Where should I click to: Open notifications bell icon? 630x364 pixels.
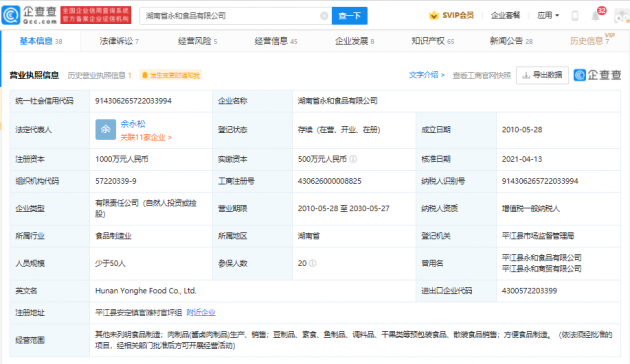click(596, 16)
